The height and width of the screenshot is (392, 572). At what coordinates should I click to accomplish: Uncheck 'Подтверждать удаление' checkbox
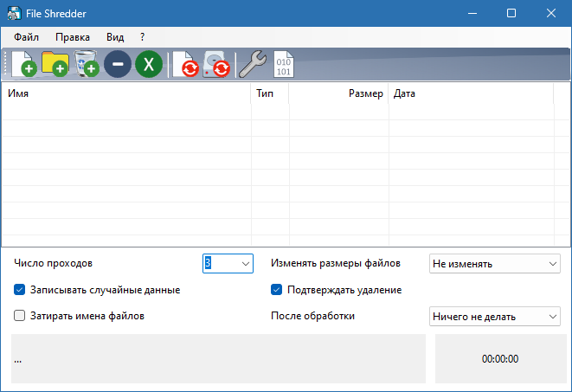[277, 290]
